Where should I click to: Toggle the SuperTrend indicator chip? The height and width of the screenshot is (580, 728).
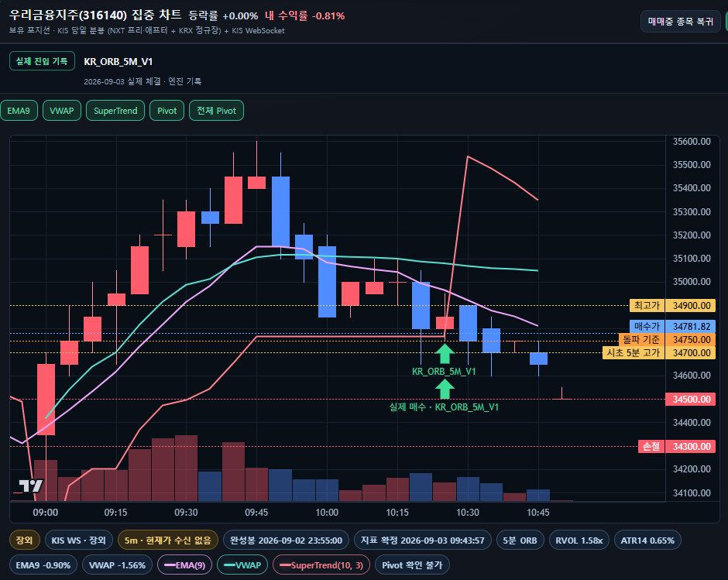115,111
